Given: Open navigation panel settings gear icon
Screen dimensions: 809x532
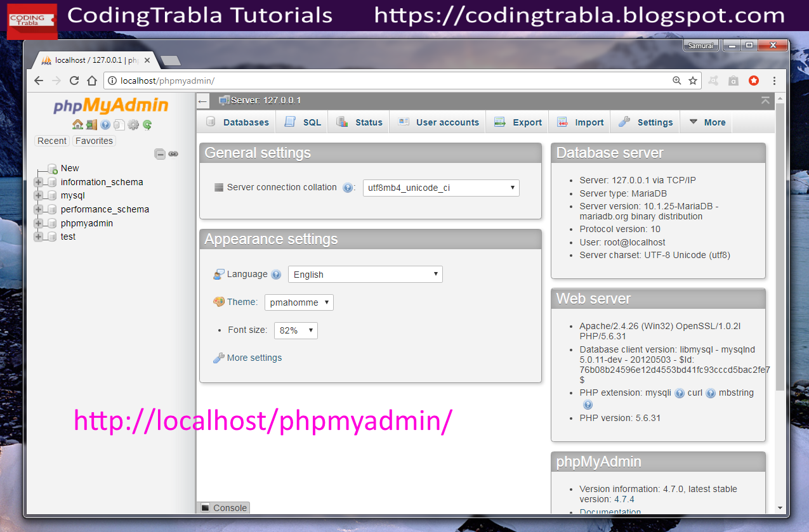Looking at the screenshot, I should click(133, 125).
